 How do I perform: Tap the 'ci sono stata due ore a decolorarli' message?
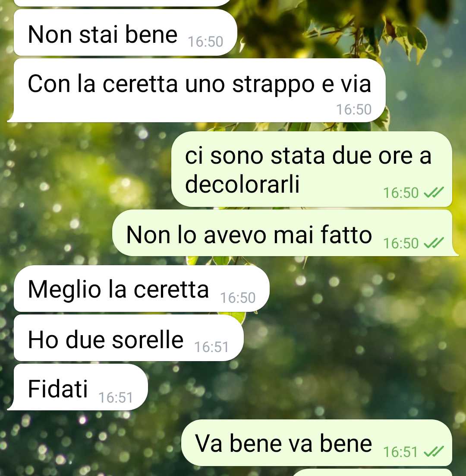tap(312, 169)
